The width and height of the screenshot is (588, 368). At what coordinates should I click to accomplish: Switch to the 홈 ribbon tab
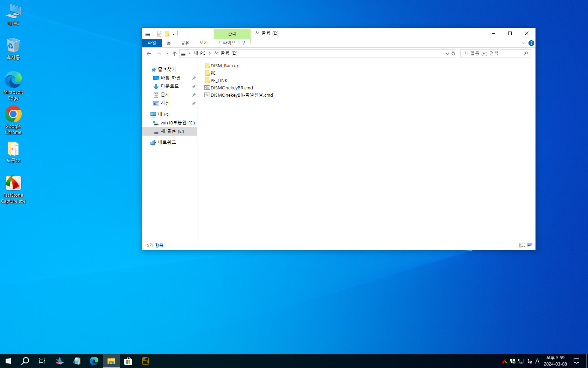tap(169, 43)
